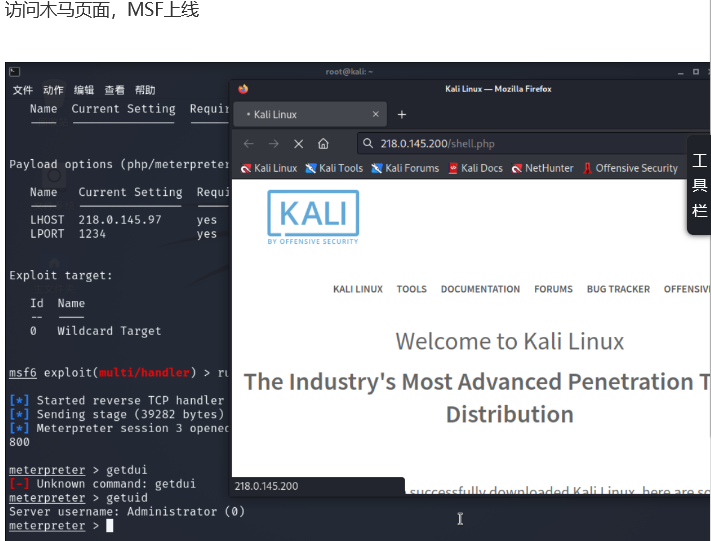Viewport: 711px width, 541px height.
Task: Focus the address bar showing shell.php URL
Action: point(521,144)
